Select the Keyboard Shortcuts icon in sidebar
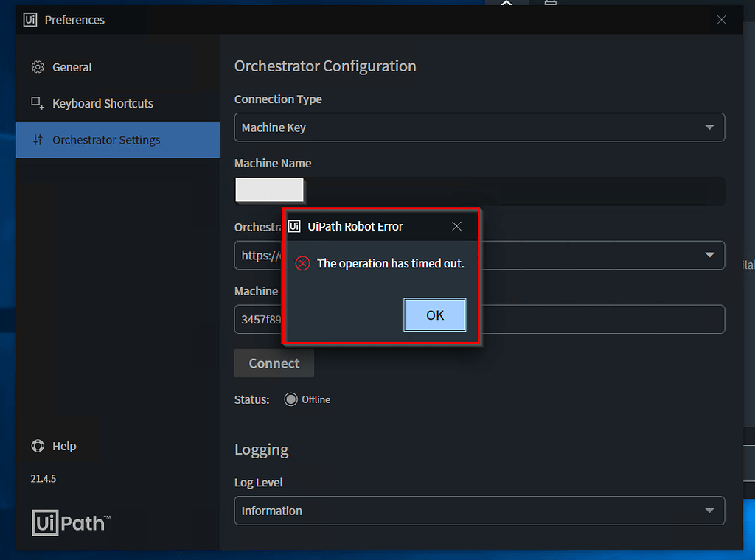Screen dimensions: 755x560 [x=37, y=103]
